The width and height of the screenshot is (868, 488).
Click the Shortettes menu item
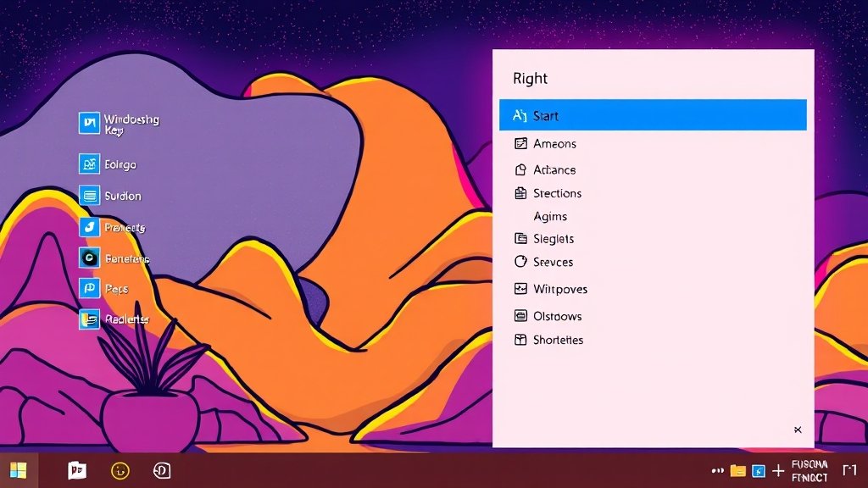coord(558,340)
